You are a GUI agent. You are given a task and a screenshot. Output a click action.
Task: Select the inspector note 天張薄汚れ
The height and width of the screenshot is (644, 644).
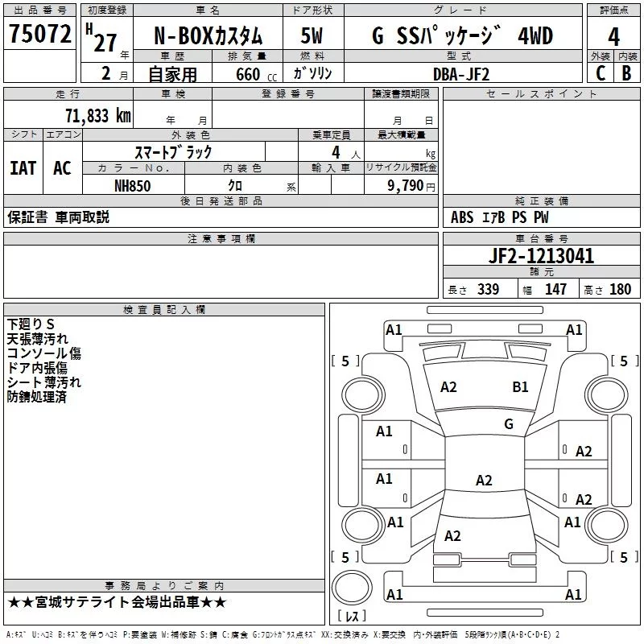click(37, 339)
